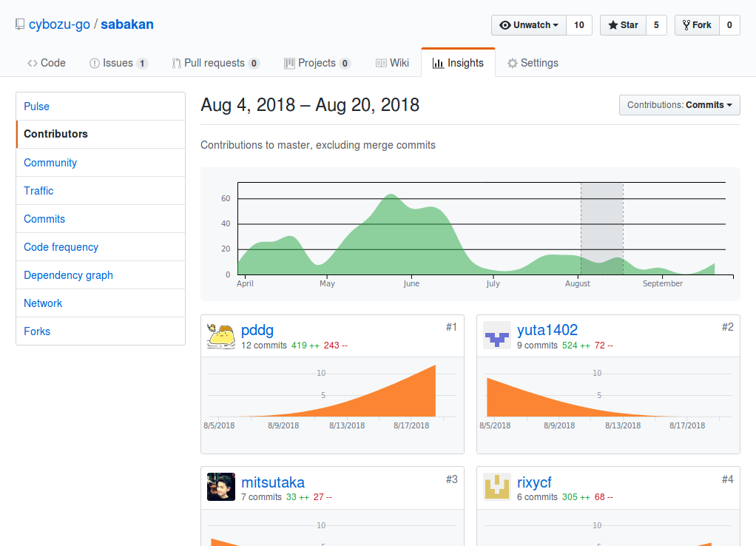Click the Issues exclamation icon
This screenshot has height=546, width=756.
[x=95, y=63]
